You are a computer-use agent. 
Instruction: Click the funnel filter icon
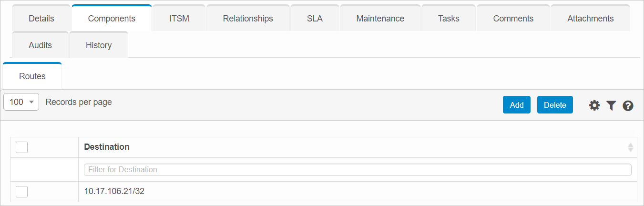tap(611, 105)
